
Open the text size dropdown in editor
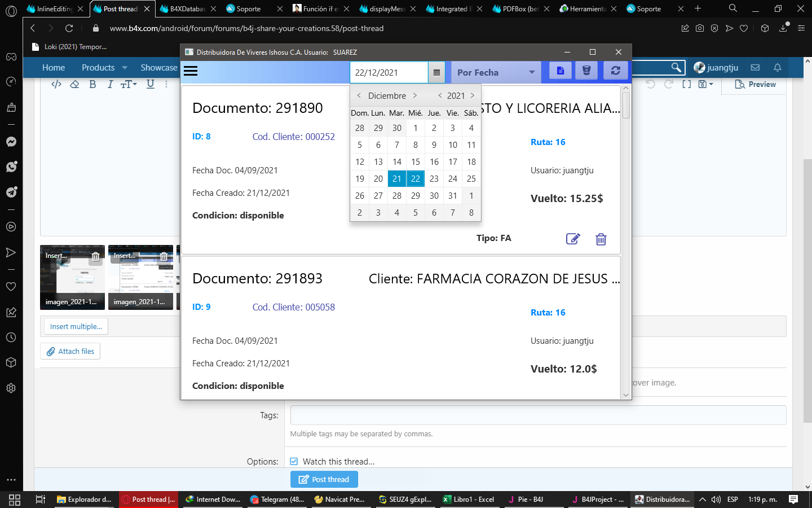pos(129,84)
